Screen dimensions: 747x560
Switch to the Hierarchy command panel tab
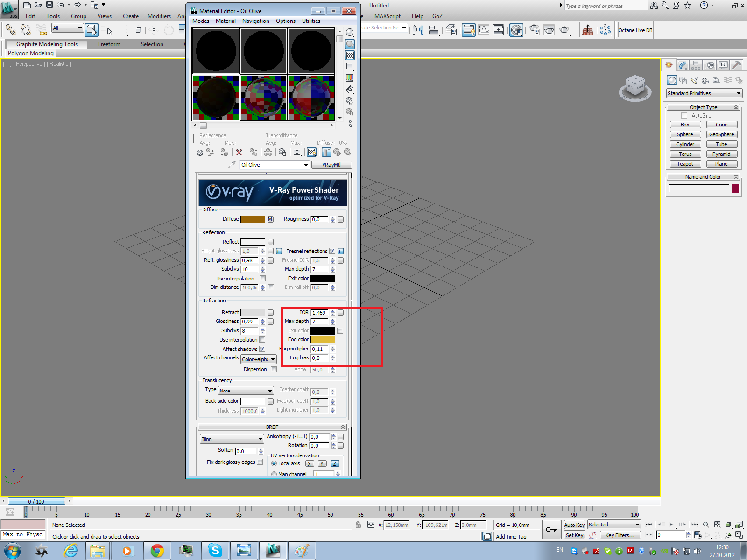[x=696, y=65]
